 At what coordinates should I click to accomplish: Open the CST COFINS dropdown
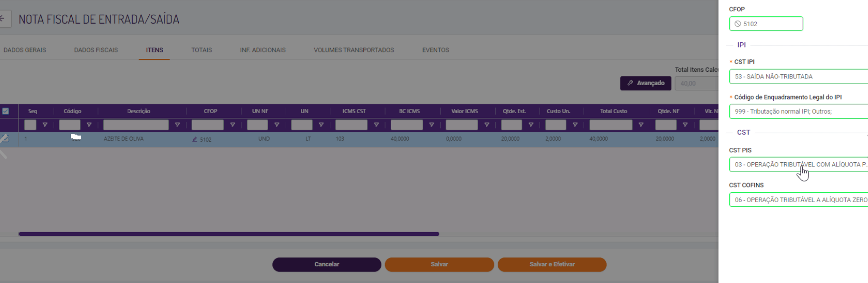799,200
